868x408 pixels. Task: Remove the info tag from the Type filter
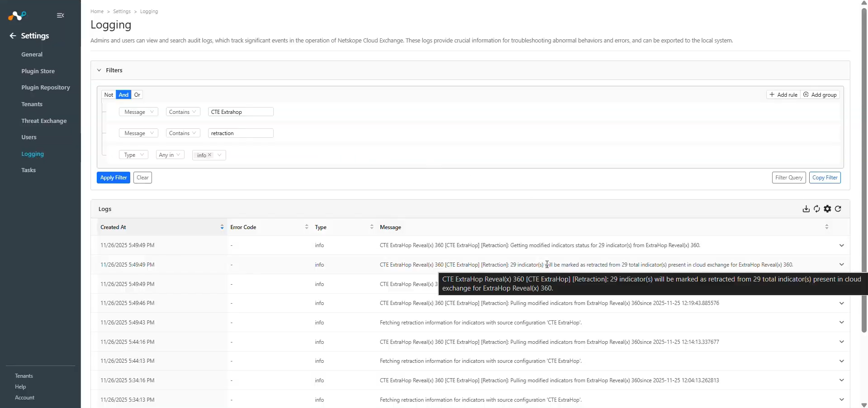coord(210,155)
